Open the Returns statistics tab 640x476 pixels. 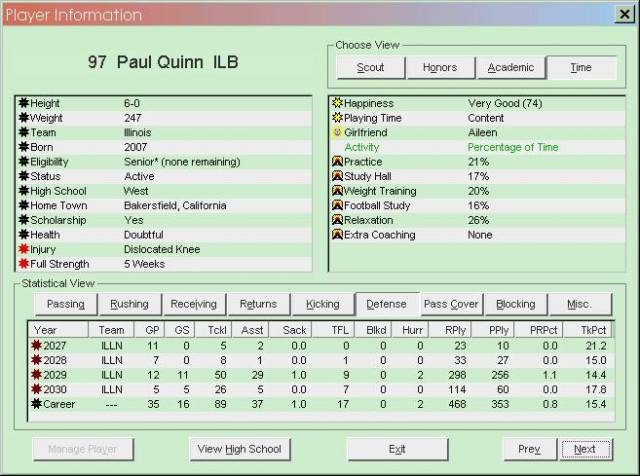pyautogui.click(x=258, y=304)
